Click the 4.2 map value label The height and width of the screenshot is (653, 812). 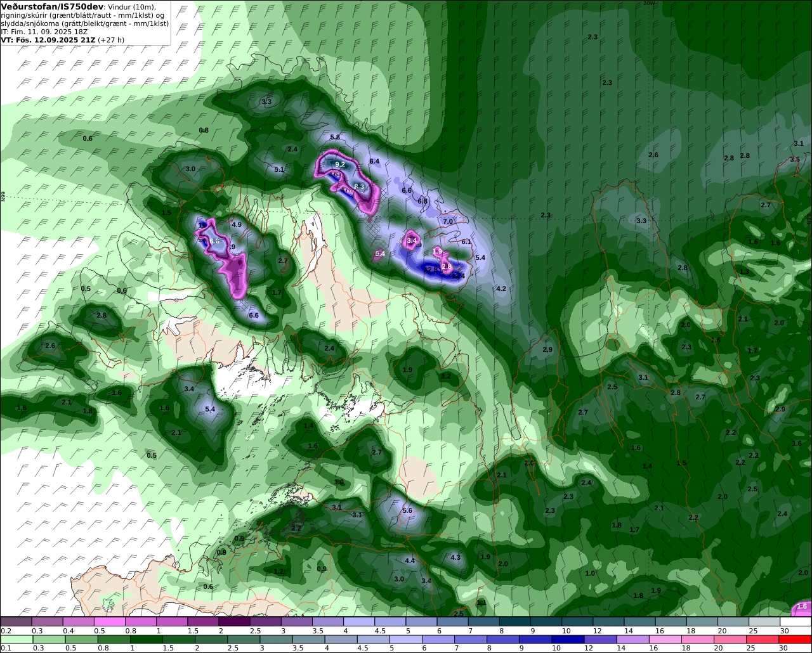[501, 288]
